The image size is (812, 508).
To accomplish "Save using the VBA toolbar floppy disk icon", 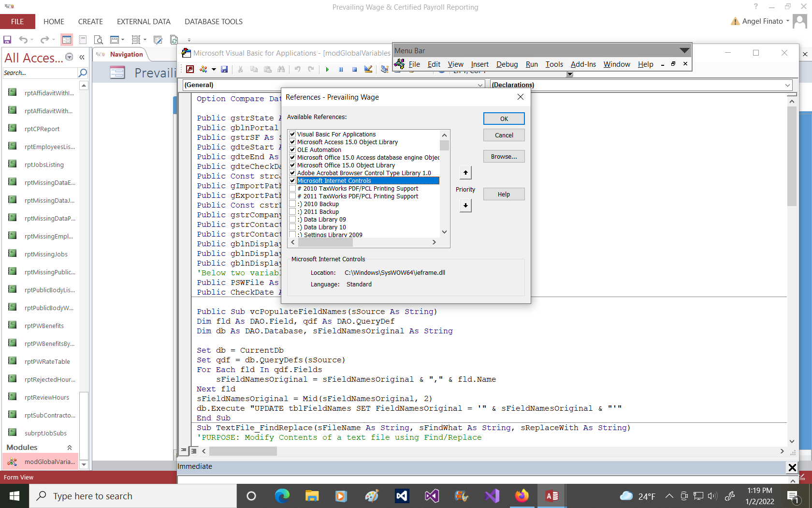I will pyautogui.click(x=224, y=69).
